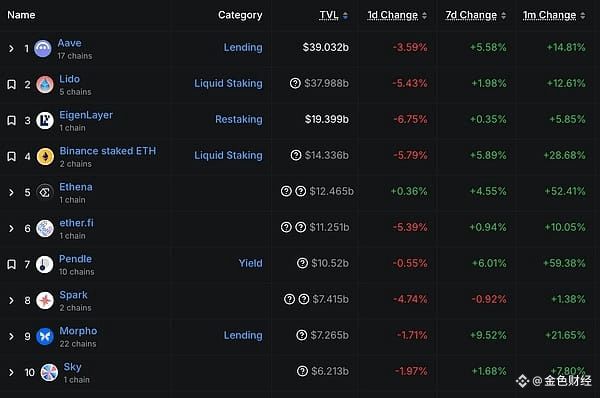Click the Aave protocol logo icon
The height and width of the screenshot is (398, 600).
pos(43,49)
